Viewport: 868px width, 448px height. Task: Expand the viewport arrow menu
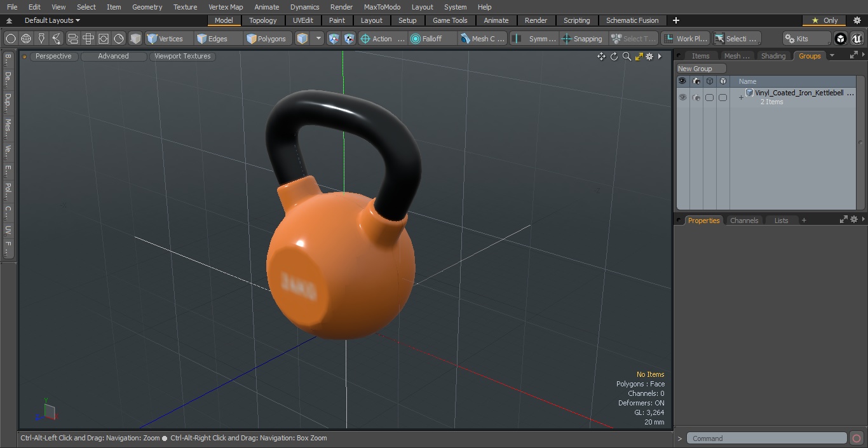[660, 57]
